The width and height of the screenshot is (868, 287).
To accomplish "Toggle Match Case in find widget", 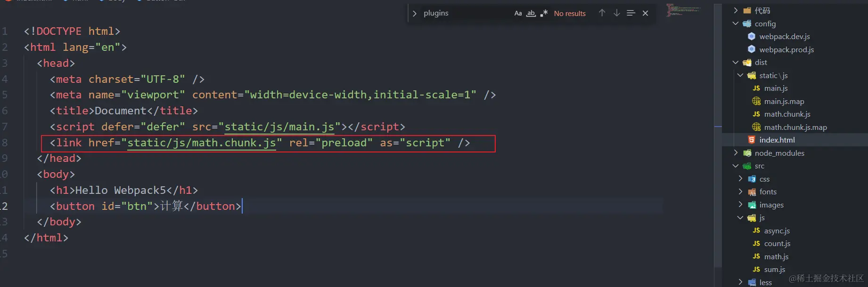I will pyautogui.click(x=518, y=13).
